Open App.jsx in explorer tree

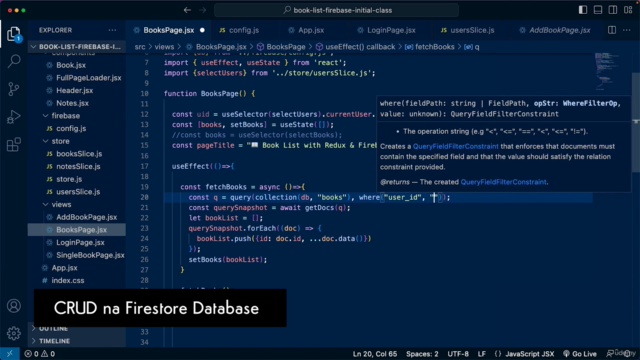(x=64, y=268)
